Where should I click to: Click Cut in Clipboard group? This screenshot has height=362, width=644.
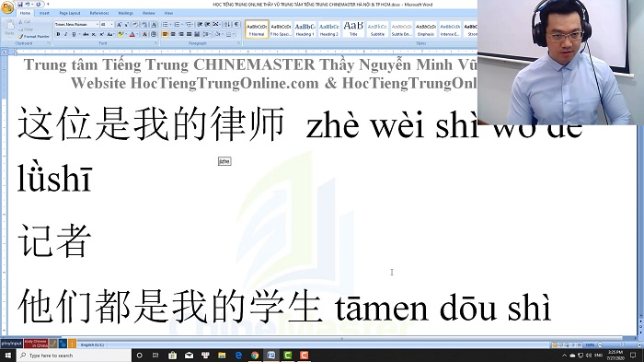pos(24,22)
